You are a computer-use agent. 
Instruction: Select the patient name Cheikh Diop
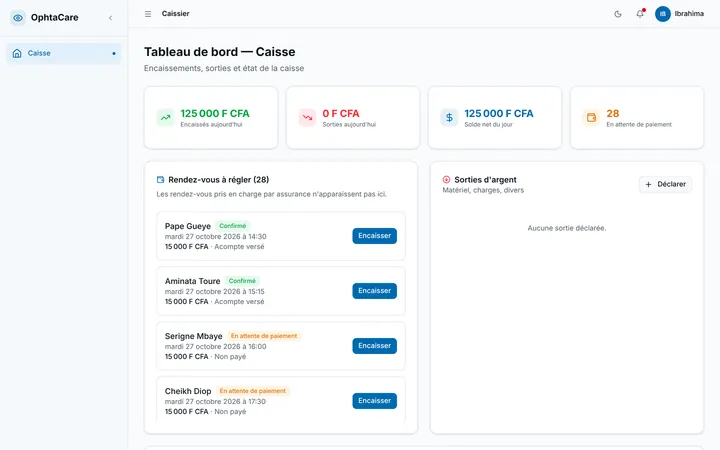pos(188,391)
